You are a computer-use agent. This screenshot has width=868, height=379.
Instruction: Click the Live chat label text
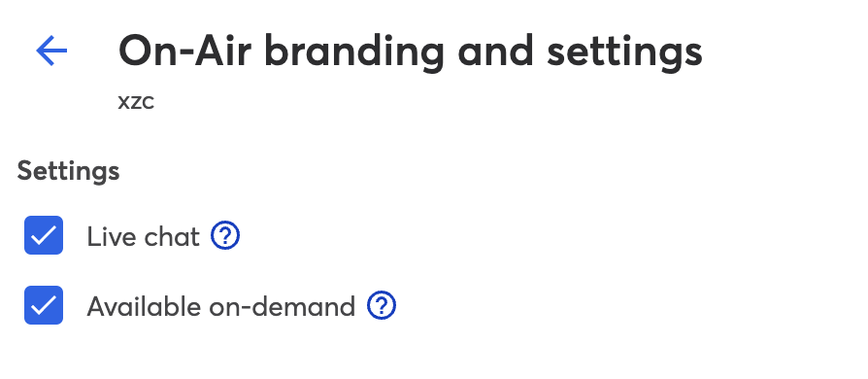(144, 237)
